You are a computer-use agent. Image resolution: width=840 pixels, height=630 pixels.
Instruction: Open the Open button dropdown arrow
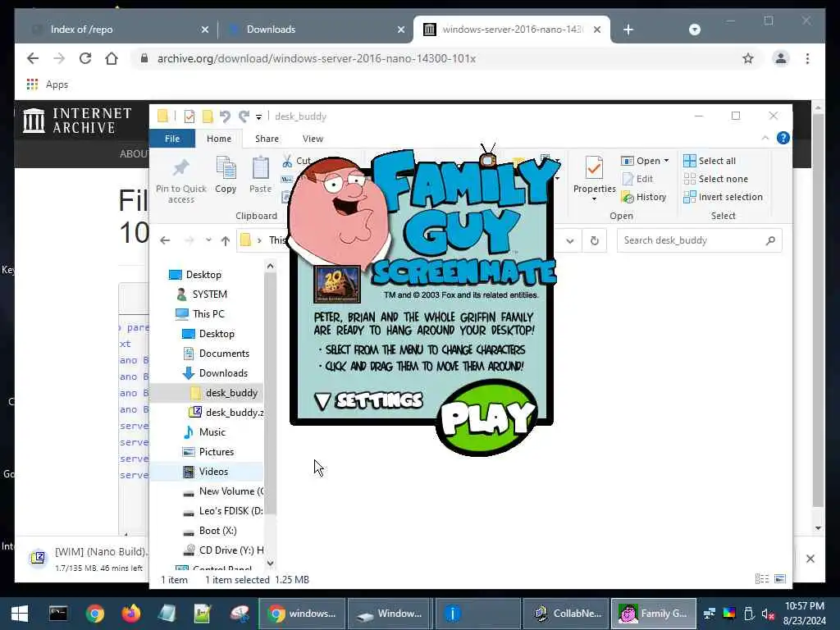point(666,161)
